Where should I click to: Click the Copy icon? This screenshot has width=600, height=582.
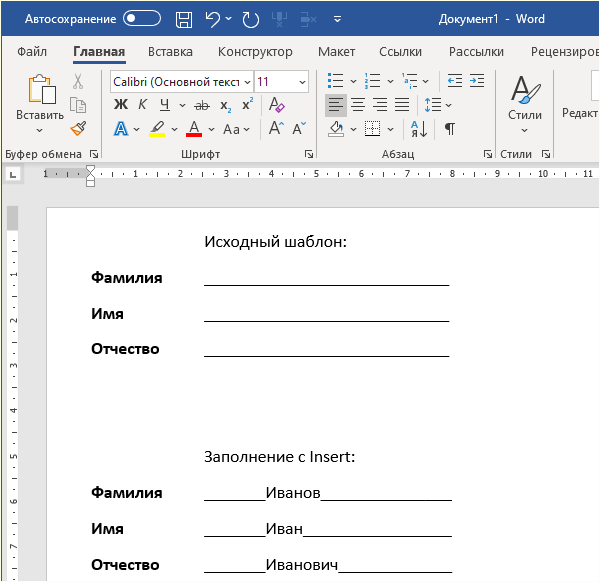coord(78,105)
